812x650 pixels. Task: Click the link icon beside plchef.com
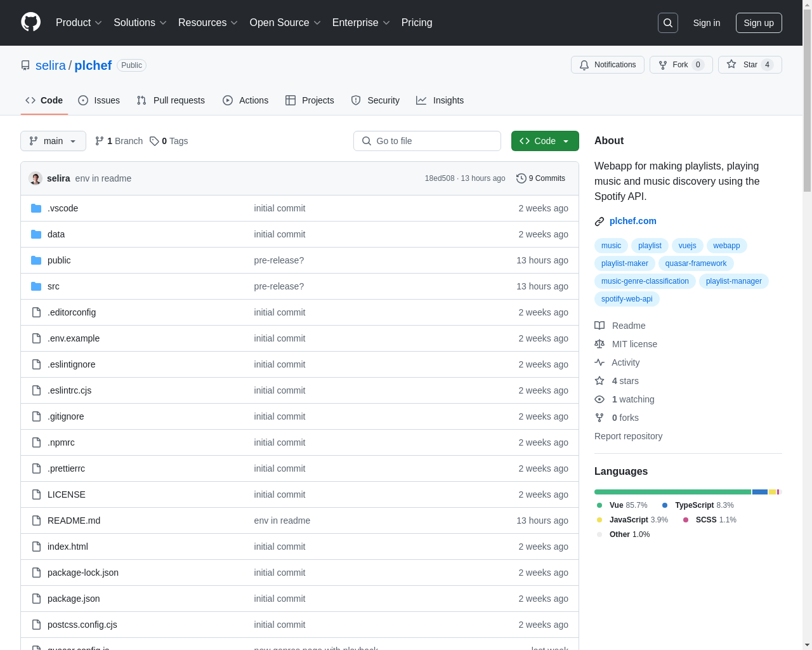pyautogui.click(x=599, y=222)
